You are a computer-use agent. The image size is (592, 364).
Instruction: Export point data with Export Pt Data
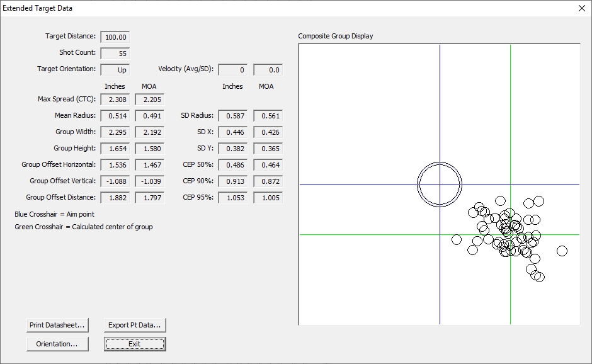tap(135, 325)
